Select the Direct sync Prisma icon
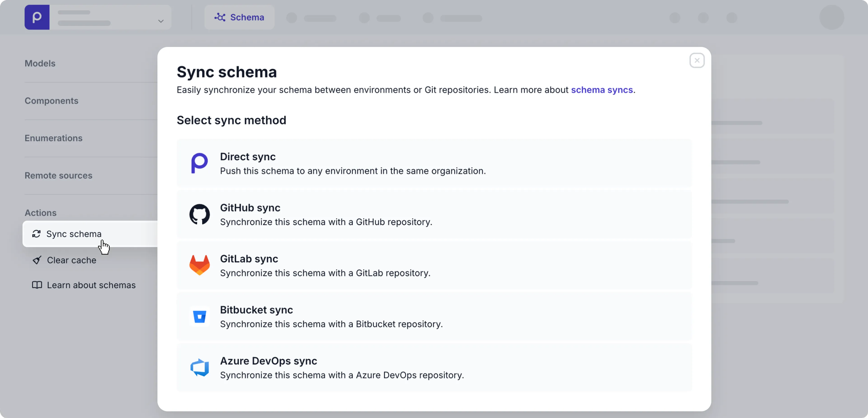 tap(199, 163)
